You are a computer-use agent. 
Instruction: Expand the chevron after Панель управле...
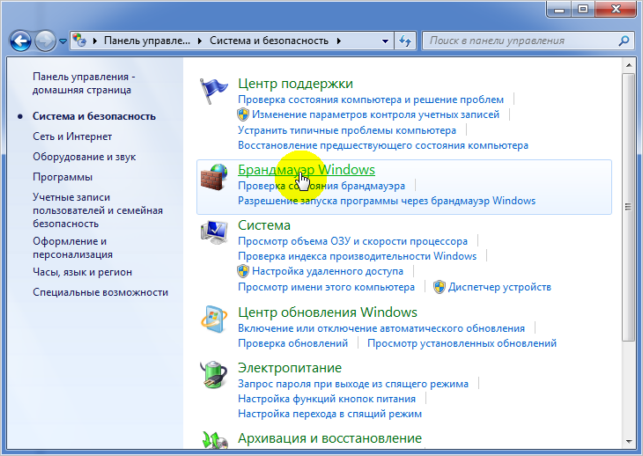click(200, 41)
